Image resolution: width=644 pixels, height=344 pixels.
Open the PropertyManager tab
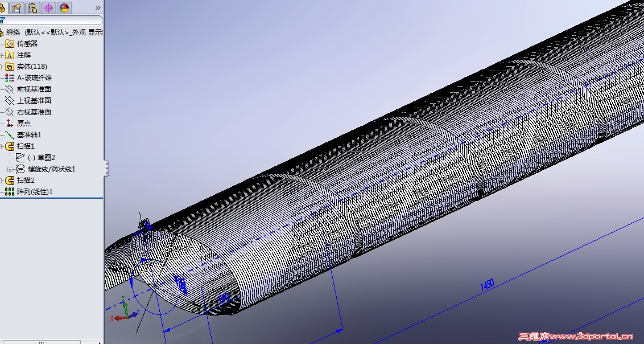16,7
